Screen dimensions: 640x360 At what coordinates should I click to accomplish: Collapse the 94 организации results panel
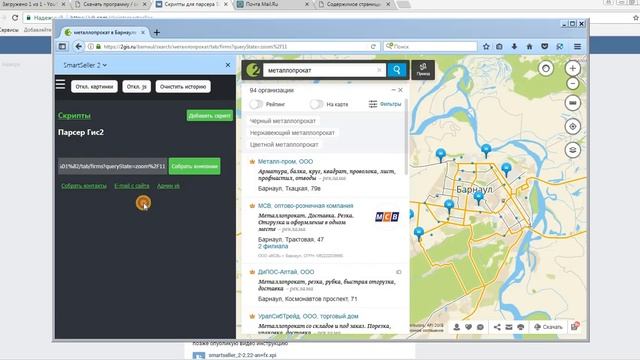coord(393,90)
